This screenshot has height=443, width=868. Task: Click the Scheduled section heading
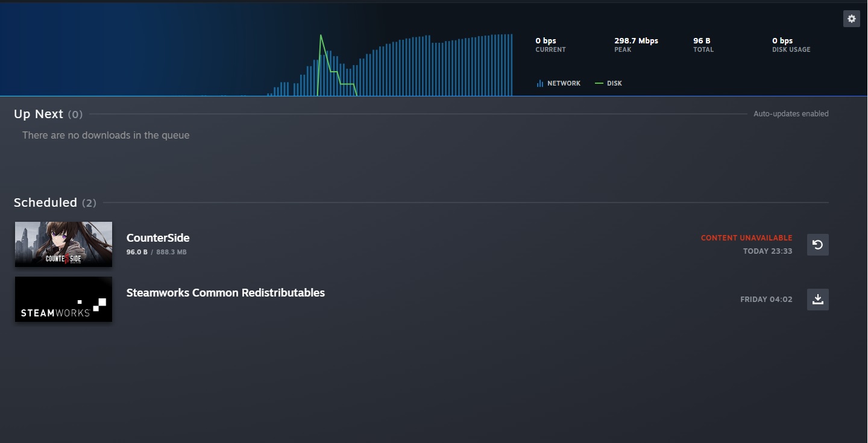tap(45, 203)
